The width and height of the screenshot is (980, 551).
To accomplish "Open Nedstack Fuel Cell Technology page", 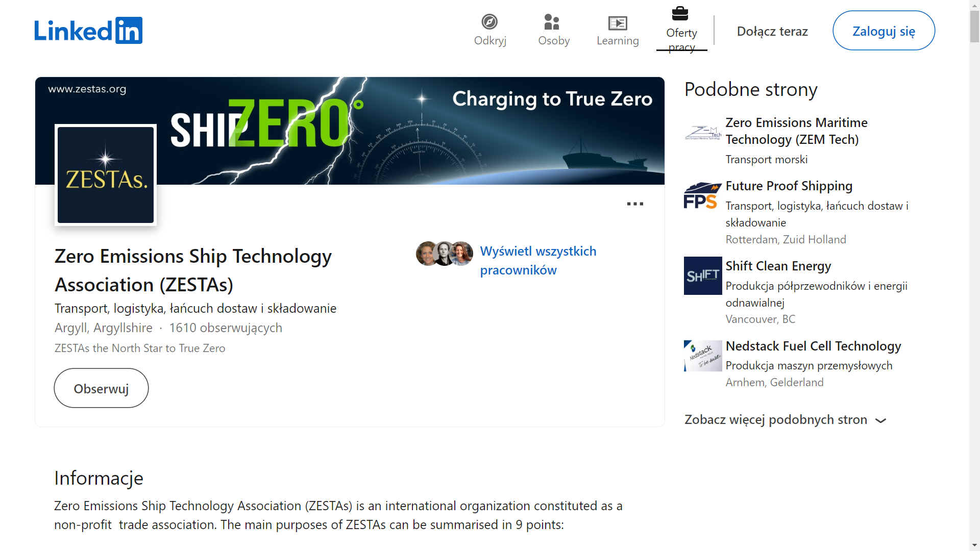I will pos(813,346).
